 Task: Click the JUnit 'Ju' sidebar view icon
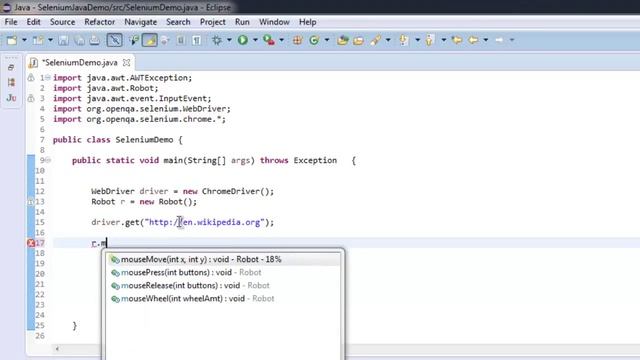tap(11, 98)
